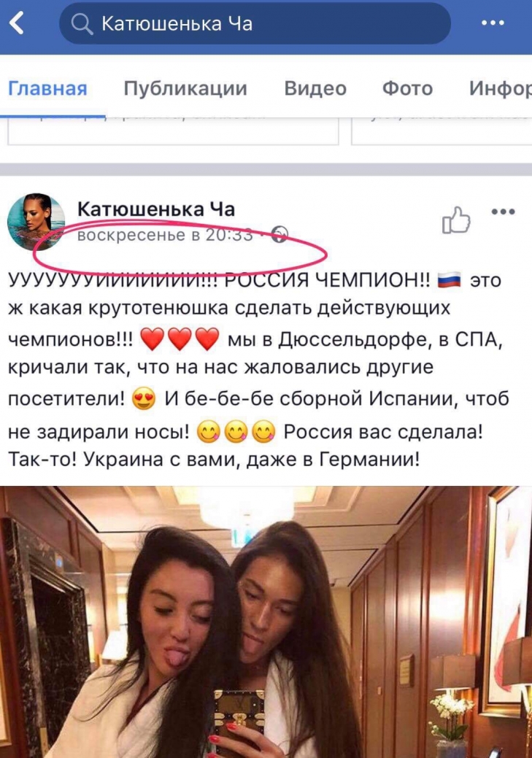The height and width of the screenshot is (758, 532).
Task: Click the Russian flag emoji in post
Action: tap(450, 280)
